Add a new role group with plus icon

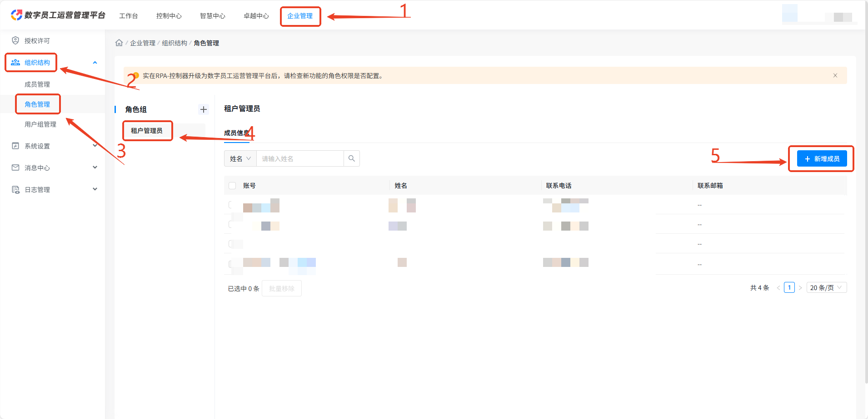(204, 109)
